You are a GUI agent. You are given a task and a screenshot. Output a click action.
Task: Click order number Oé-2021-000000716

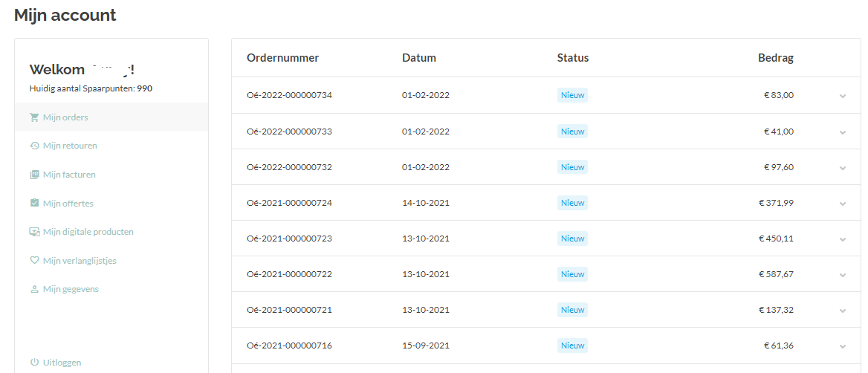[289, 346]
